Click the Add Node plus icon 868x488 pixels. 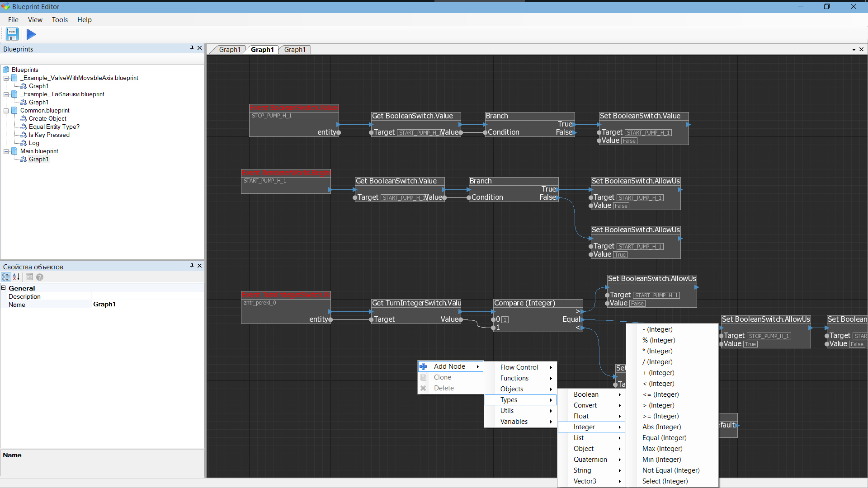click(x=424, y=366)
